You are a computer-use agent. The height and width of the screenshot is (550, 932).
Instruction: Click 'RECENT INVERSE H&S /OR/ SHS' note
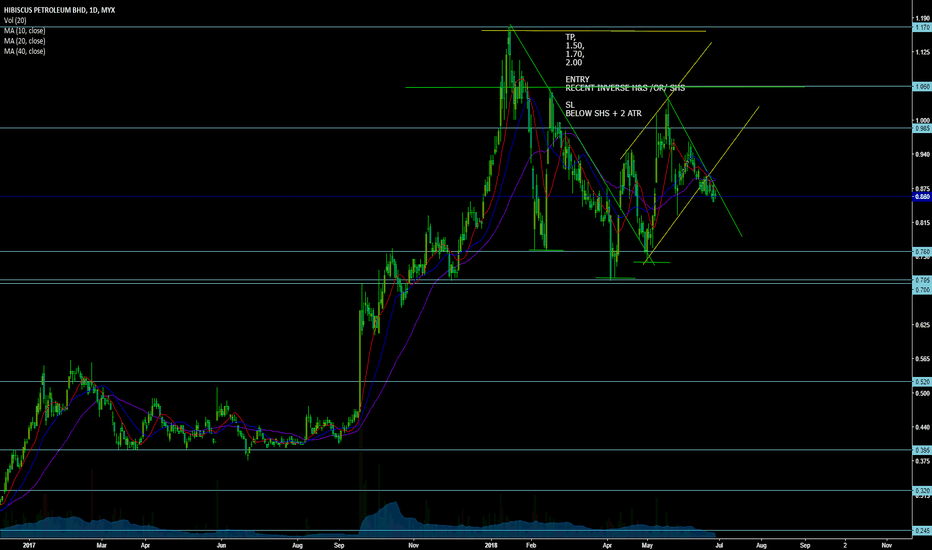[625, 88]
